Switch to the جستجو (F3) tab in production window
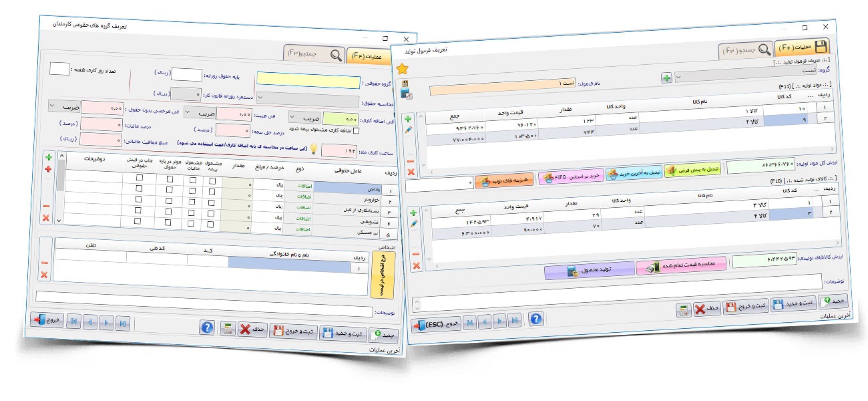This screenshot has height=401, width=868. click(745, 49)
